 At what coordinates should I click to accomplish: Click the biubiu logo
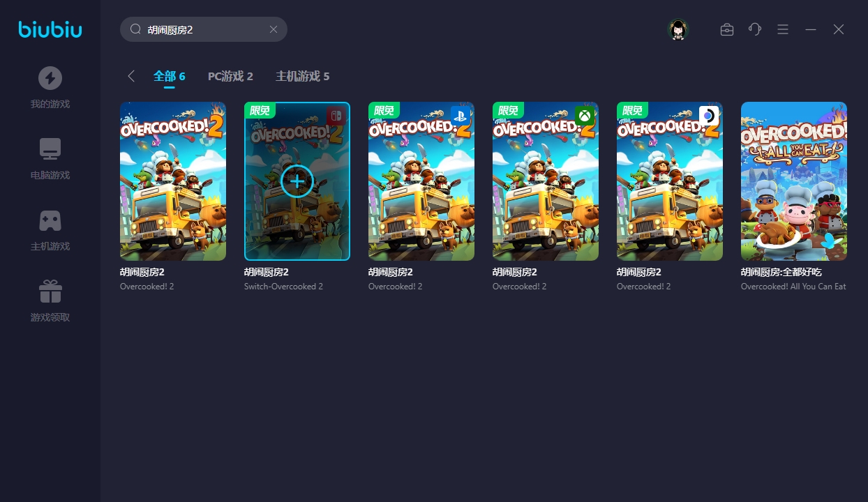click(50, 29)
